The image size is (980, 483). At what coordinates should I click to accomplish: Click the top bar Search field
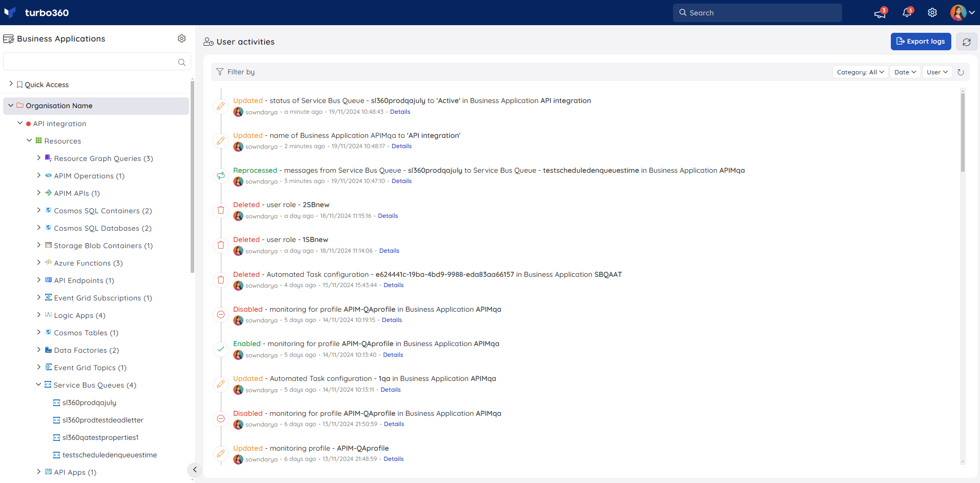point(758,13)
